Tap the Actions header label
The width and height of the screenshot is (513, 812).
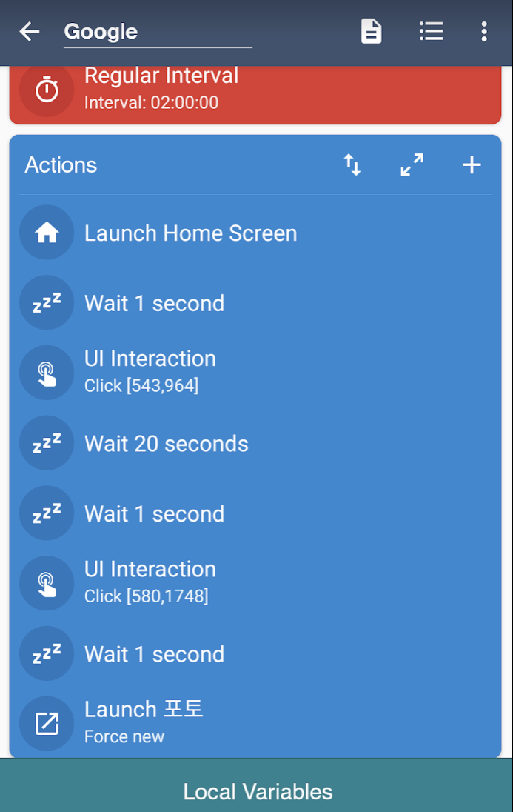61,165
